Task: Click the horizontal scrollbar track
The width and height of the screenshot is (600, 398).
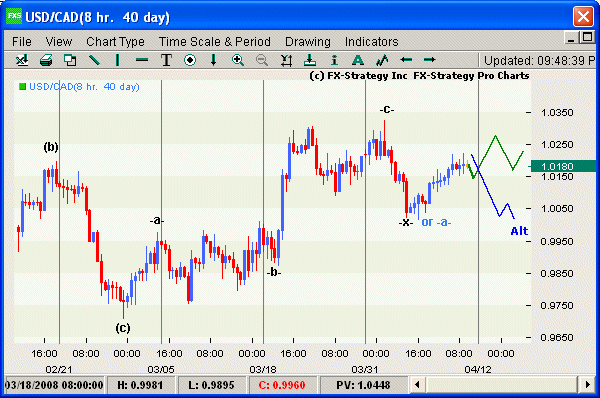Action: [502, 384]
